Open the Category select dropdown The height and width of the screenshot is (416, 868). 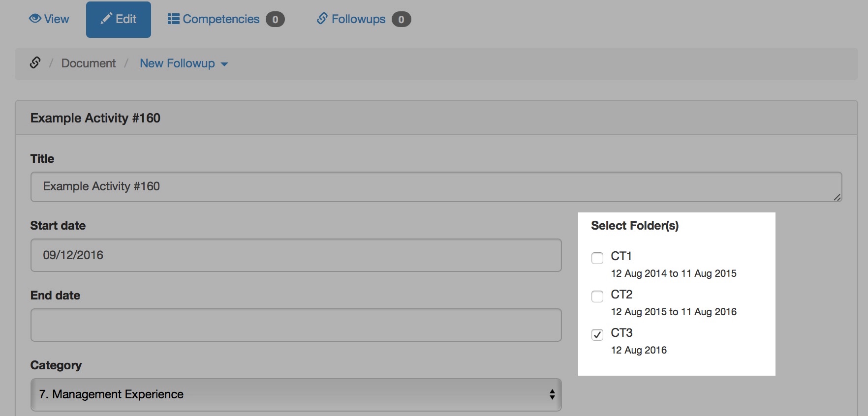[295, 394]
